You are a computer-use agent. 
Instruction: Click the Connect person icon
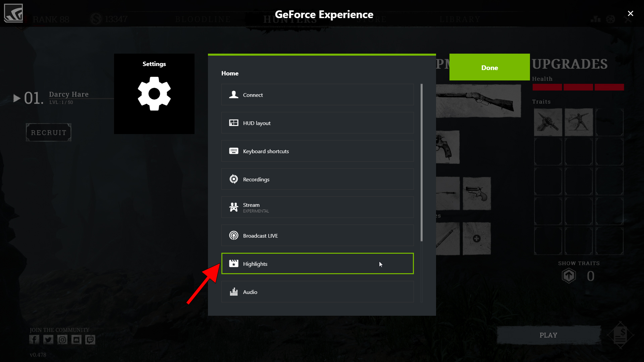(x=233, y=95)
